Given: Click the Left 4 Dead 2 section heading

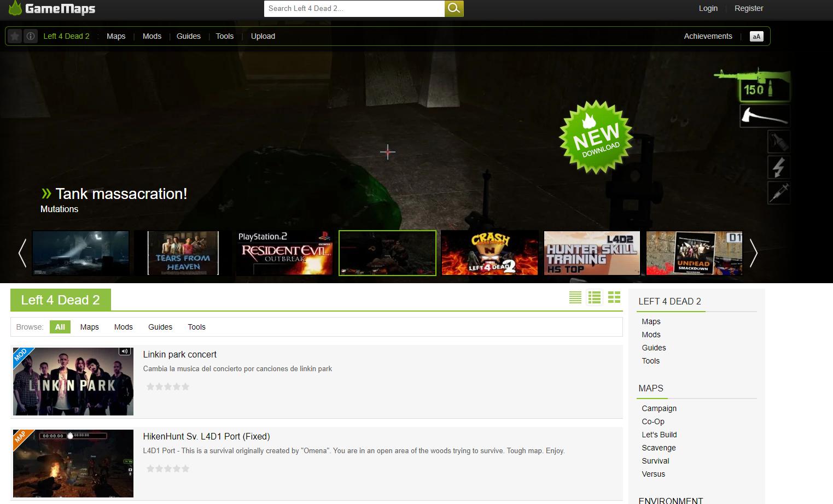Looking at the screenshot, I should click(60, 300).
